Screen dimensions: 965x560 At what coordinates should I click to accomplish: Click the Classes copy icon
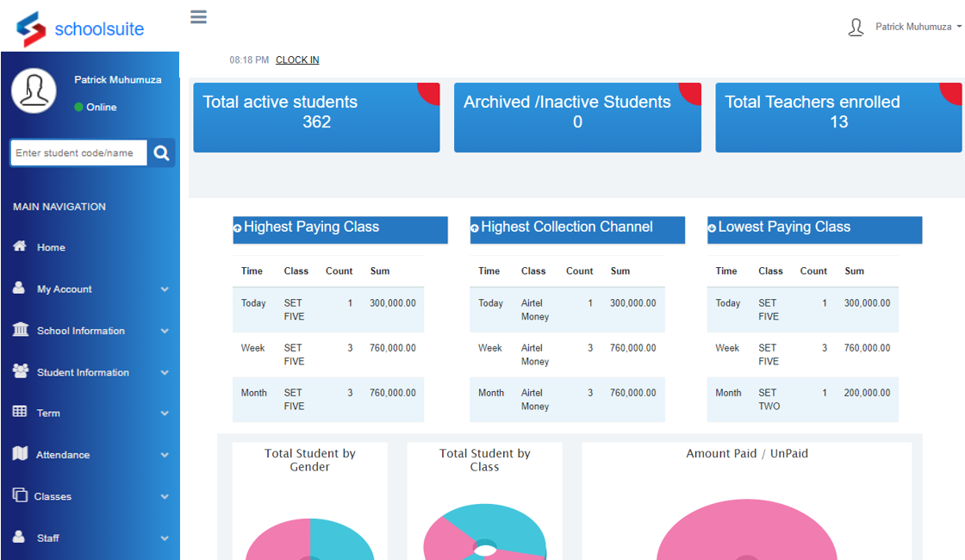point(20,495)
